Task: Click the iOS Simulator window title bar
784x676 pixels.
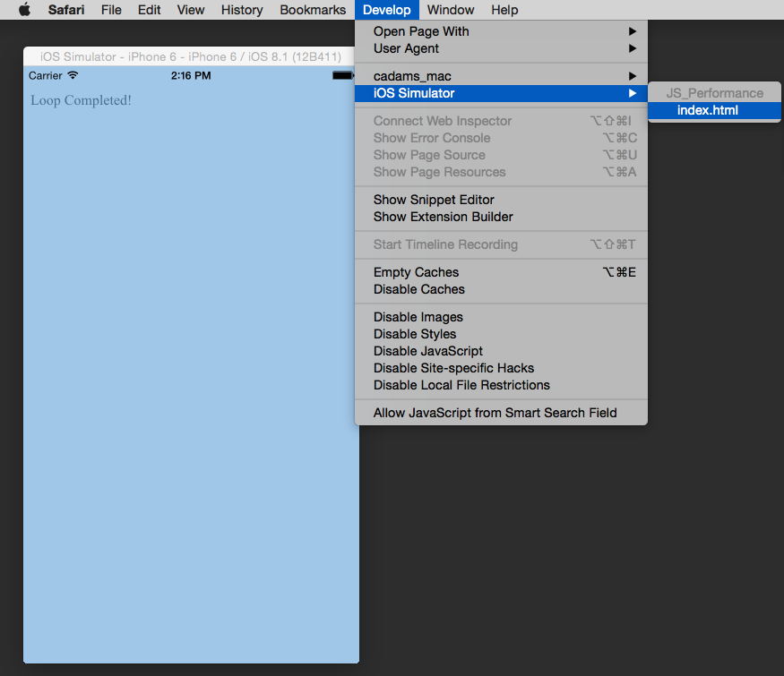Action: (191, 56)
